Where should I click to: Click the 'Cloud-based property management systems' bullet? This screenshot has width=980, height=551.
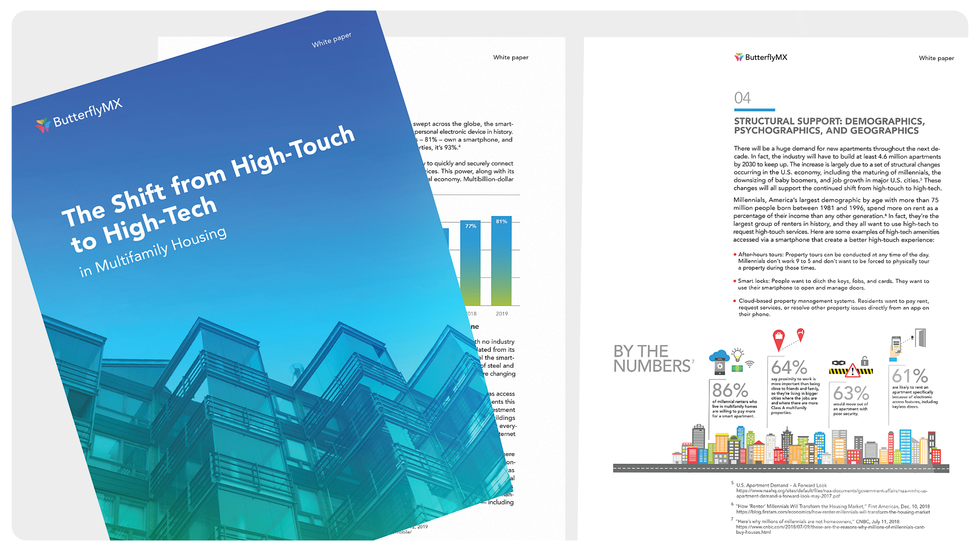[831, 308]
